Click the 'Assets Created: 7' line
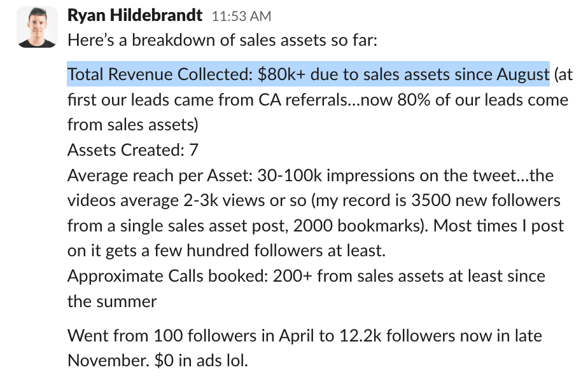 pos(133,150)
